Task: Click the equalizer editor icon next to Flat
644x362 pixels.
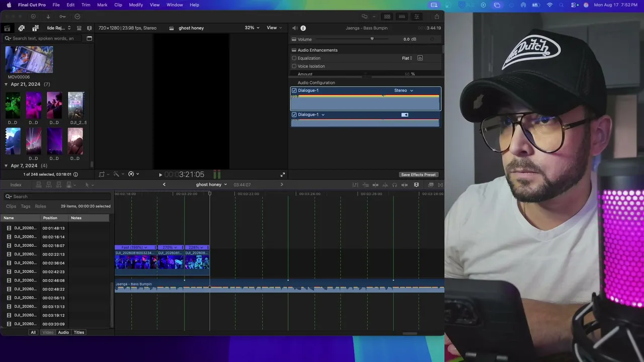Action: (420, 58)
